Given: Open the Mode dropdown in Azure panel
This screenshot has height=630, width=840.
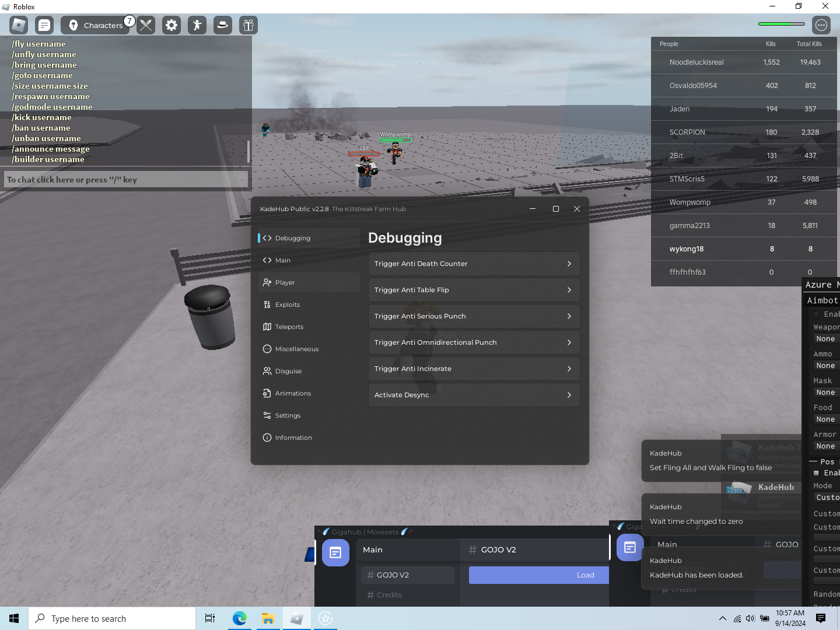Looking at the screenshot, I should pyautogui.click(x=827, y=498).
